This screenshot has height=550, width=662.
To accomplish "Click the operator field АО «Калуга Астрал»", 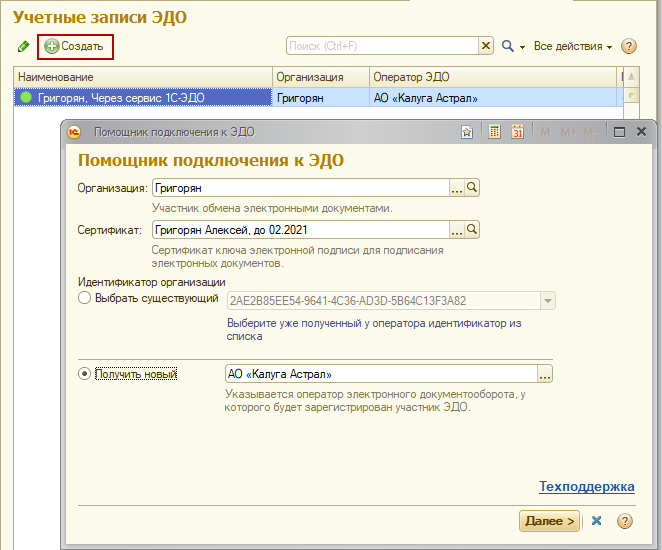I will (381, 374).
